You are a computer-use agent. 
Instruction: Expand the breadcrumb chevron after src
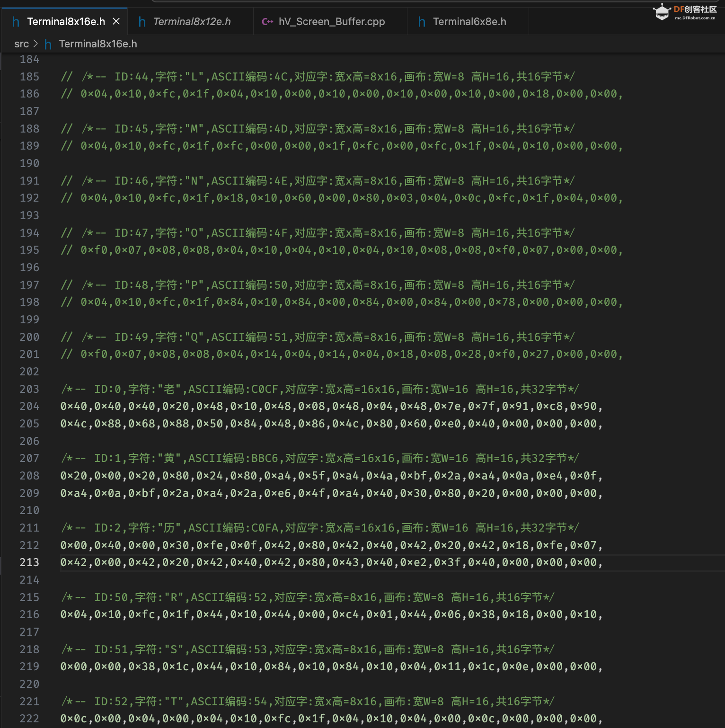click(x=36, y=44)
